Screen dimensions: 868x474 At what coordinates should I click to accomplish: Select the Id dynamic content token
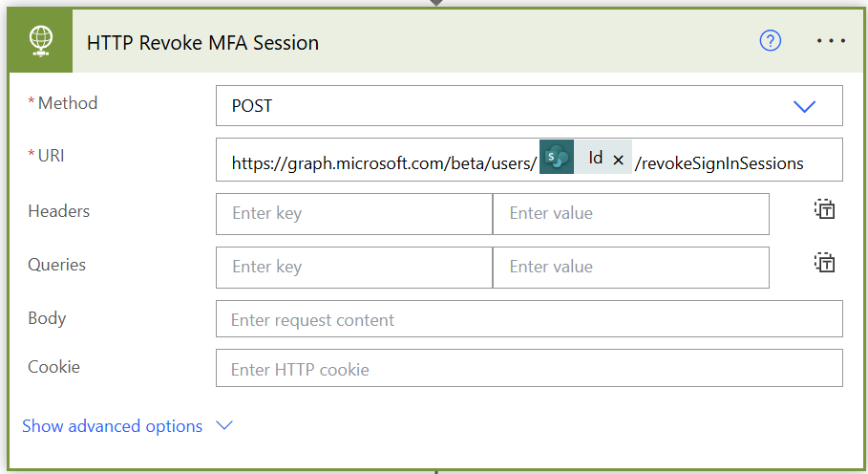pos(595,158)
